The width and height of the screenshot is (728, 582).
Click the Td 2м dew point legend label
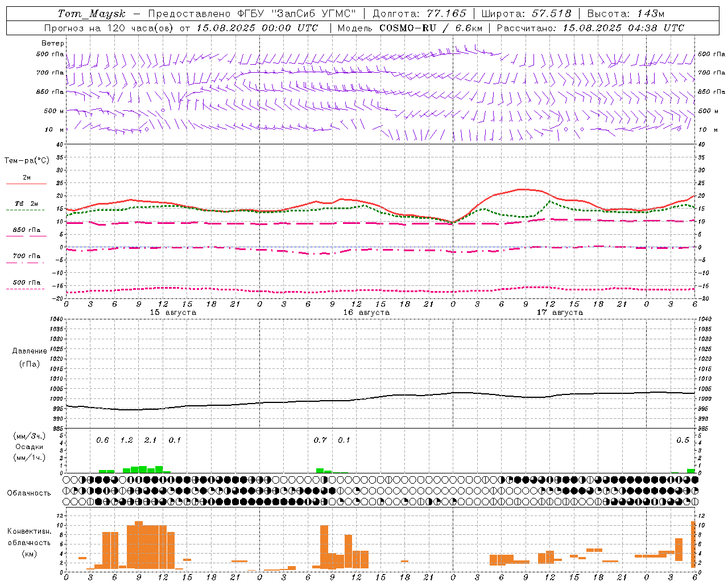(x=27, y=203)
